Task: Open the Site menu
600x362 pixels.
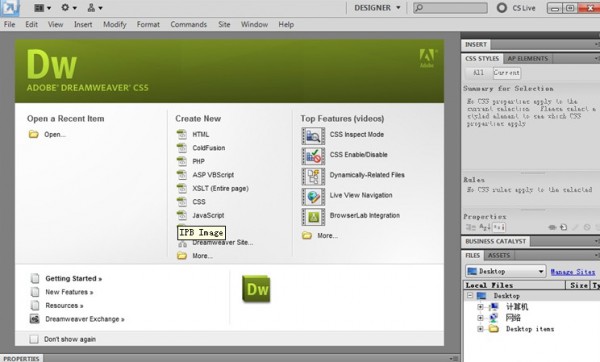Action: (224, 24)
